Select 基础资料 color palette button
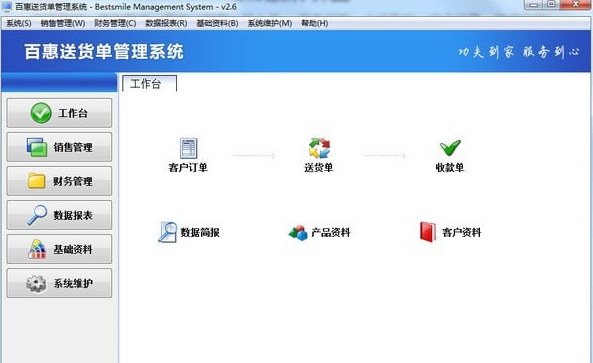 tap(59, 249)
